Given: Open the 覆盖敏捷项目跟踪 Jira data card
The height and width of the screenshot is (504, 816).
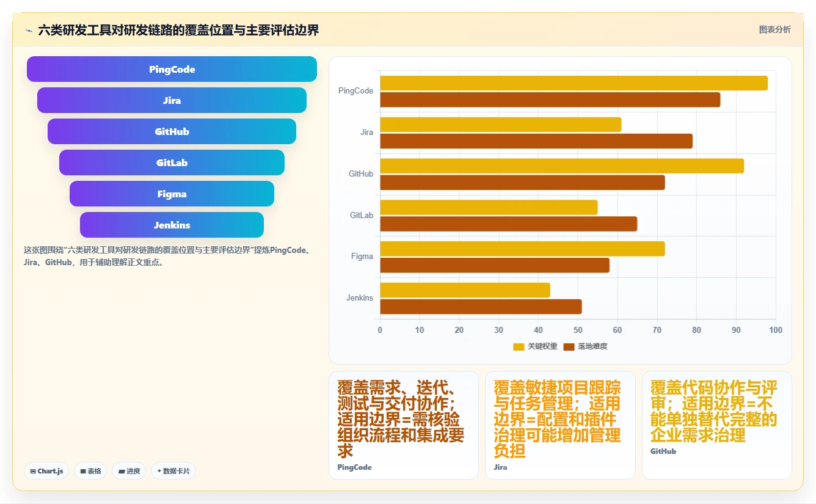Looking at the screenshot, I should (560, 425).
